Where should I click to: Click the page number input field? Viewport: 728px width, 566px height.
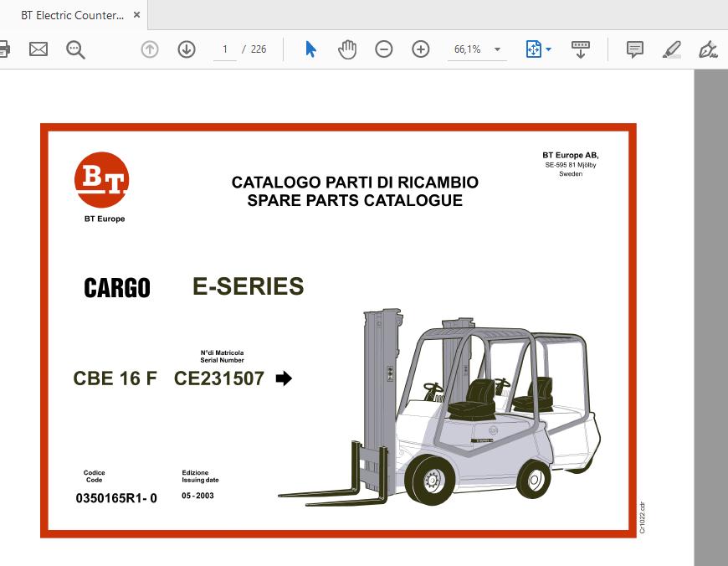224,49
